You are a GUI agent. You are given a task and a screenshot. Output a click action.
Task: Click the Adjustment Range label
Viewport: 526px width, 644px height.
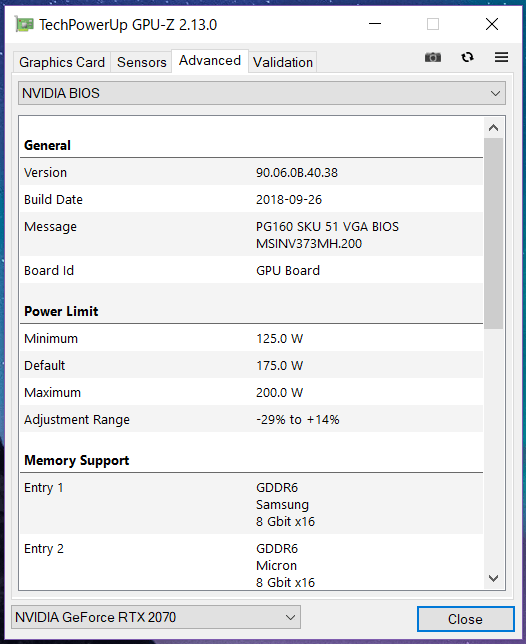[77, 420]
